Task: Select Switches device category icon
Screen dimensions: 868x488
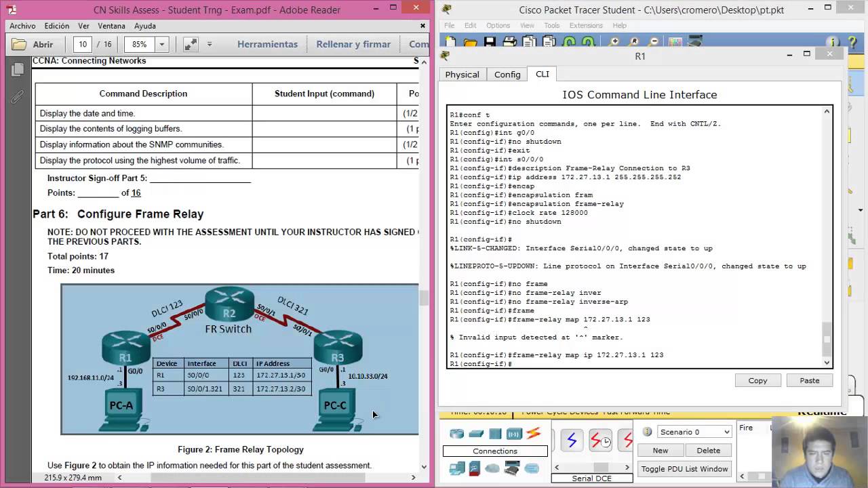Action: (x=476, y=434)
